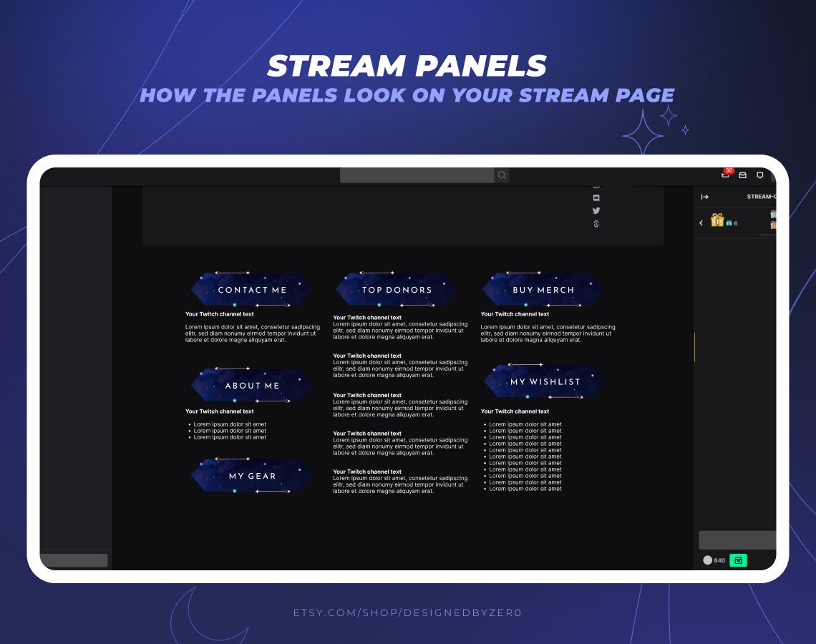
Task: Click the teal gift icon beside the 6 count
Action: pos(728,223)
